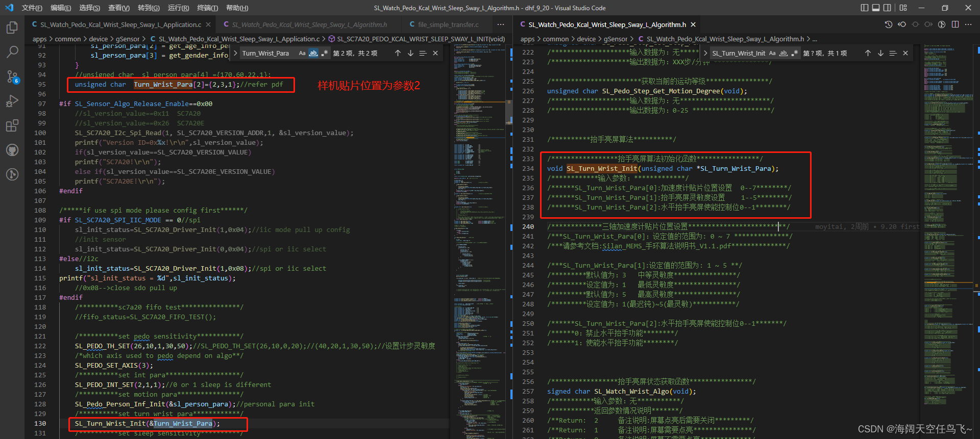Split the right editor
This screenshot has width=980, height=439.
pos(955,24)
